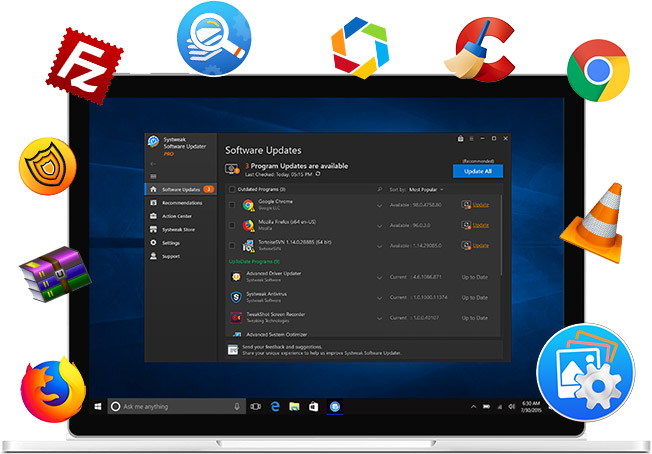Click the 'Ask me anything' search box
652x454 pixels.
pos(176,406)
